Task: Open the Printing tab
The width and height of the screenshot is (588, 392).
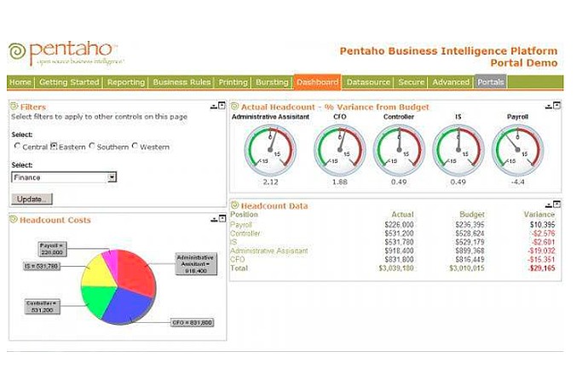Action: (233, 82)
